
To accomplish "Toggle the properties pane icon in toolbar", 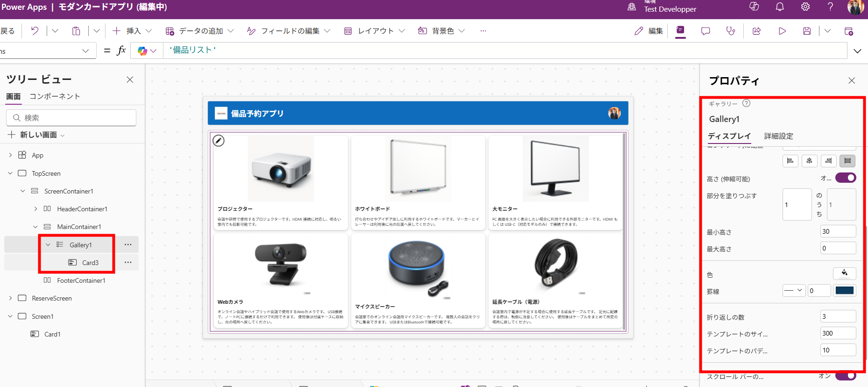I will coord(681,30).
